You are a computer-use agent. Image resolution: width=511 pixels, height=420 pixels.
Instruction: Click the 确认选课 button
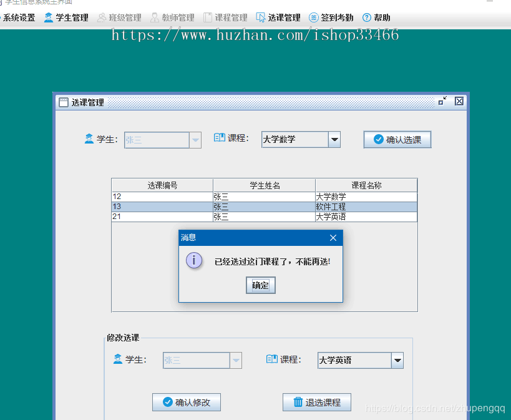click(x=397, y=139)
